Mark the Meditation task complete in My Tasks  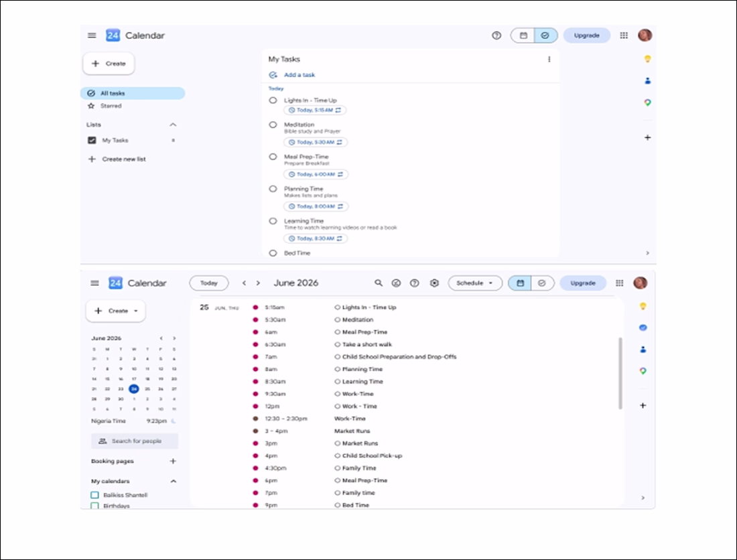[x=273, y=125]
